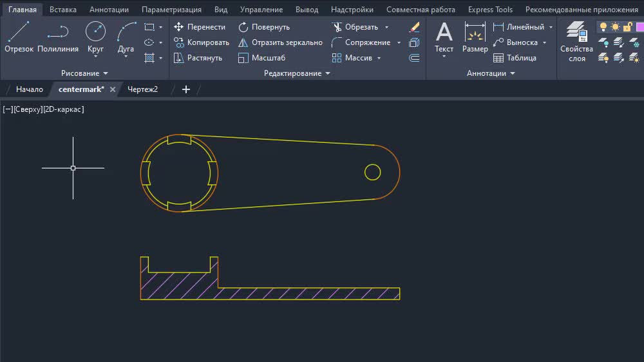The width and height of the screenshot is (644, 362).
Task: Open the magenta layer color swatch
Action: (640, 27)
